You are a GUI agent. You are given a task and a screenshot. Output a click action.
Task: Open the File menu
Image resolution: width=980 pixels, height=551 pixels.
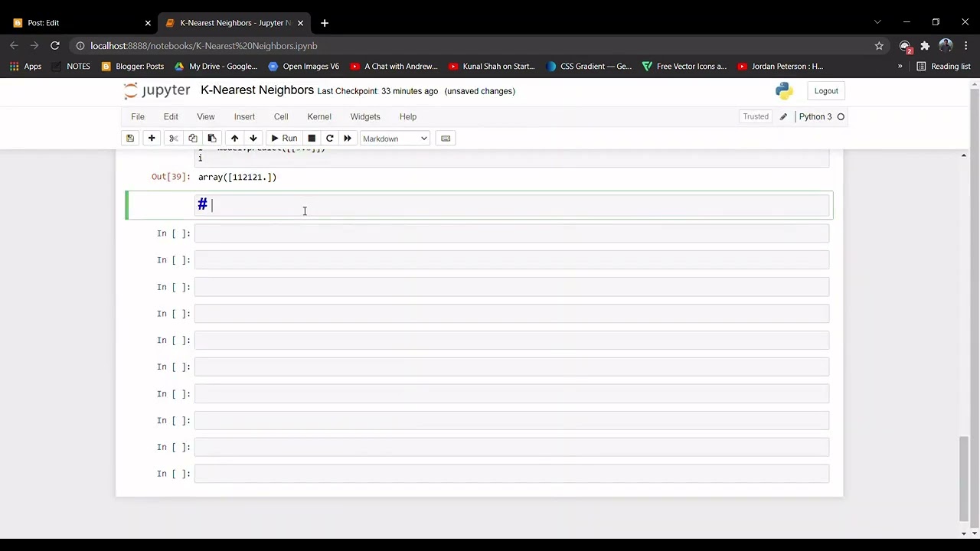pos(138,116)
